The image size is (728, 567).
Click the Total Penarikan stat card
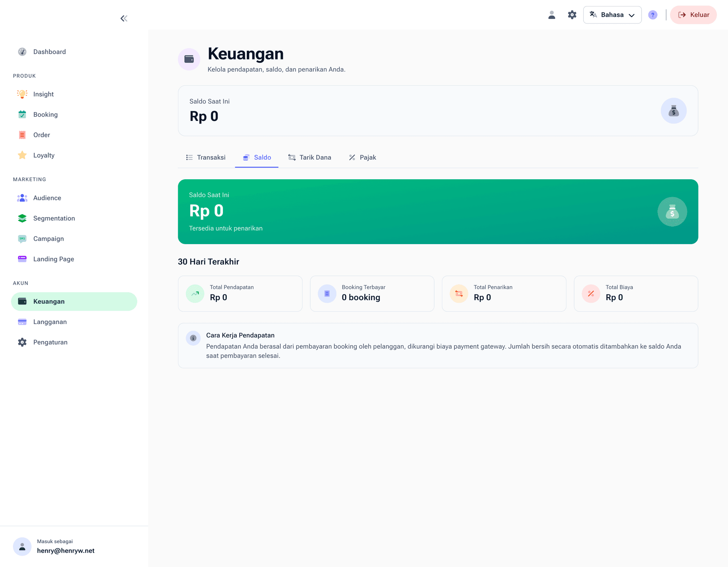[x=504, y=293]
